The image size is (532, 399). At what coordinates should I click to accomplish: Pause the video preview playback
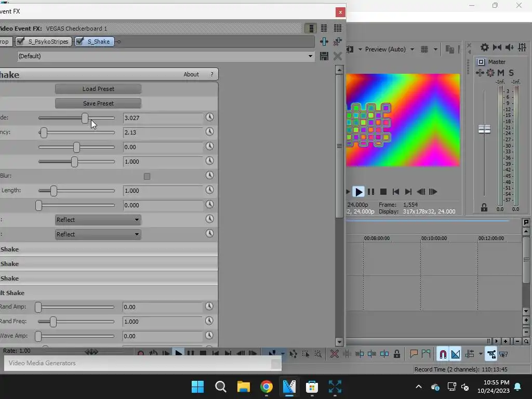tap(371, 192)
